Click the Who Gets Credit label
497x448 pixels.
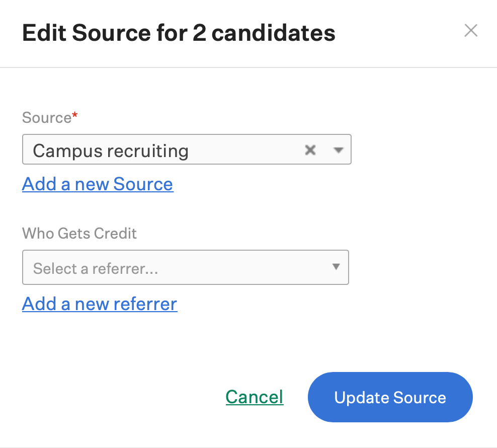(x=79, y=233)
